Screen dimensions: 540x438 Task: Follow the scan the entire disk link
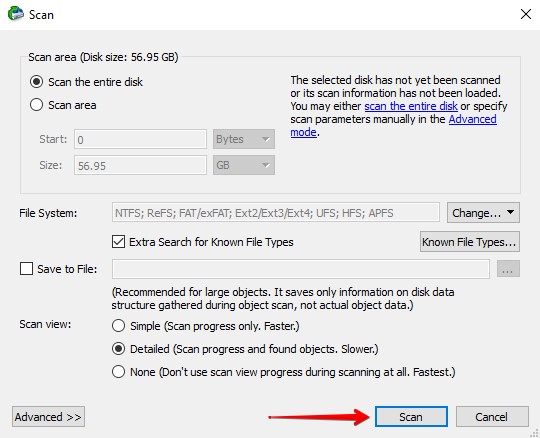[411, 106]
